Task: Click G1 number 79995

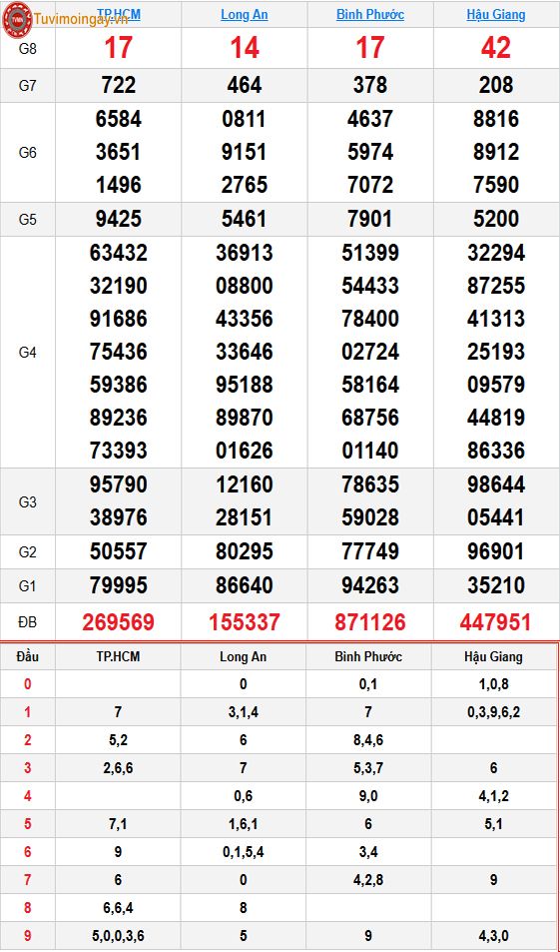Action: pos(119,585)
